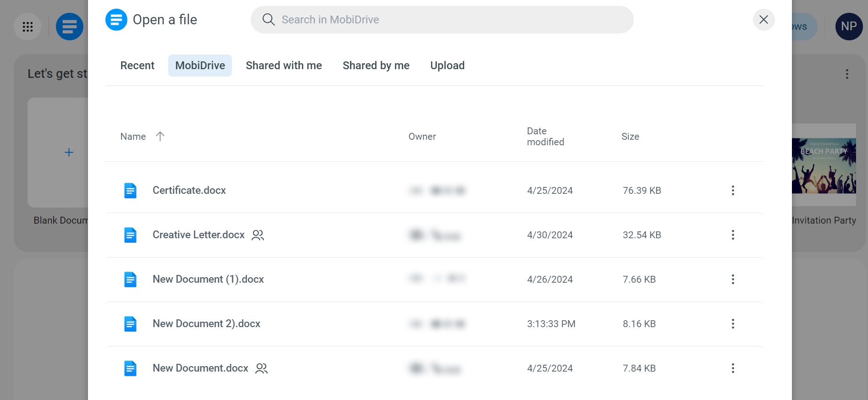Open options menu for New Document (1).docx
The width and height of the screenshot is (868, 400).
pyautogui.click(x=733, y=279)
